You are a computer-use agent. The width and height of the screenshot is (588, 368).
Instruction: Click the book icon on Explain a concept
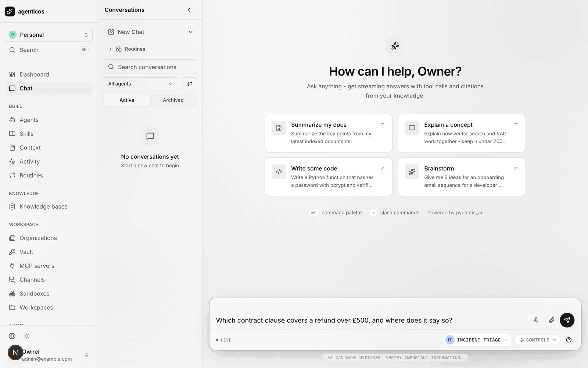pyautogui.click(x=412, y=128)
